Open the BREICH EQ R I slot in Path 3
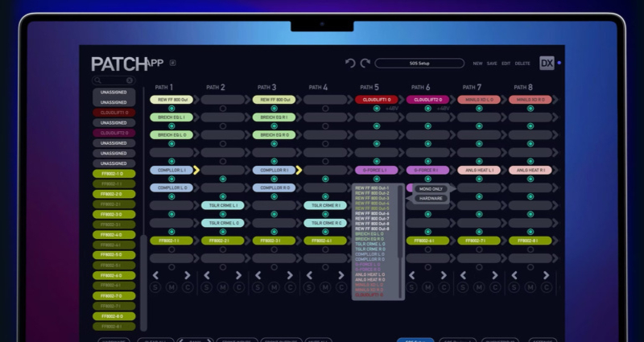This screenshot has height=342, width=644. click(x=274, y=117)
